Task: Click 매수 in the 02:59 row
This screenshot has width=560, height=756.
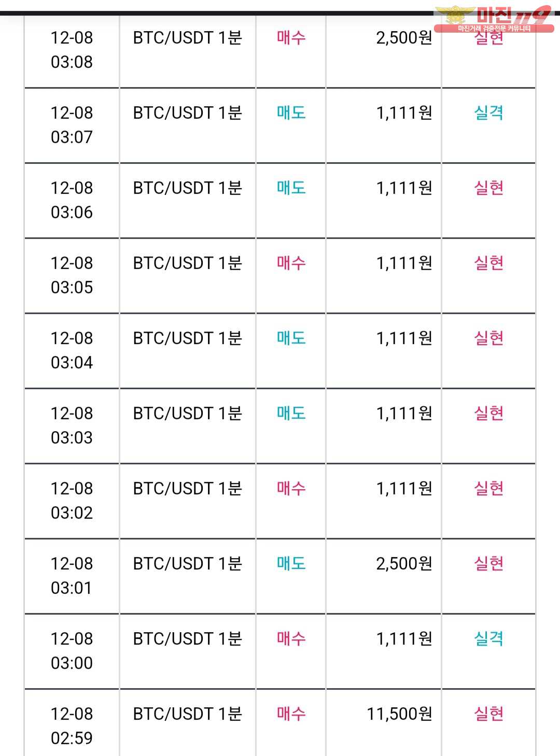Action: click(291, 714)
